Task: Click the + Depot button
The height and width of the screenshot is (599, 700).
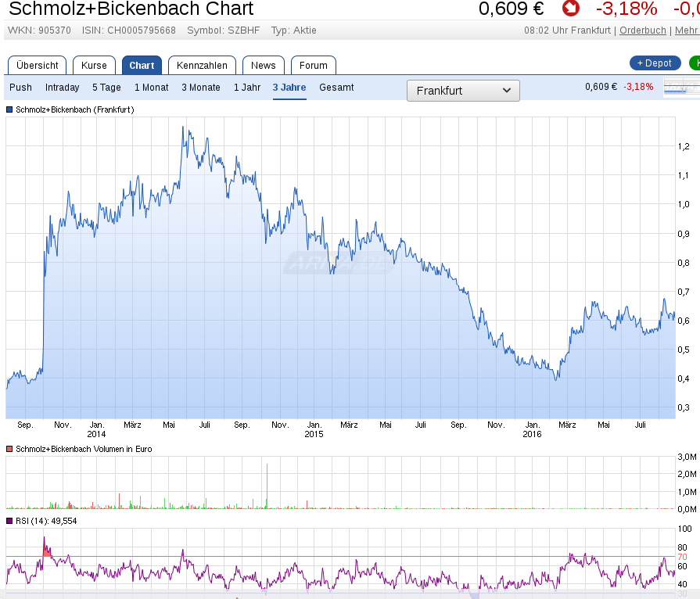Action: coord(655,63)
